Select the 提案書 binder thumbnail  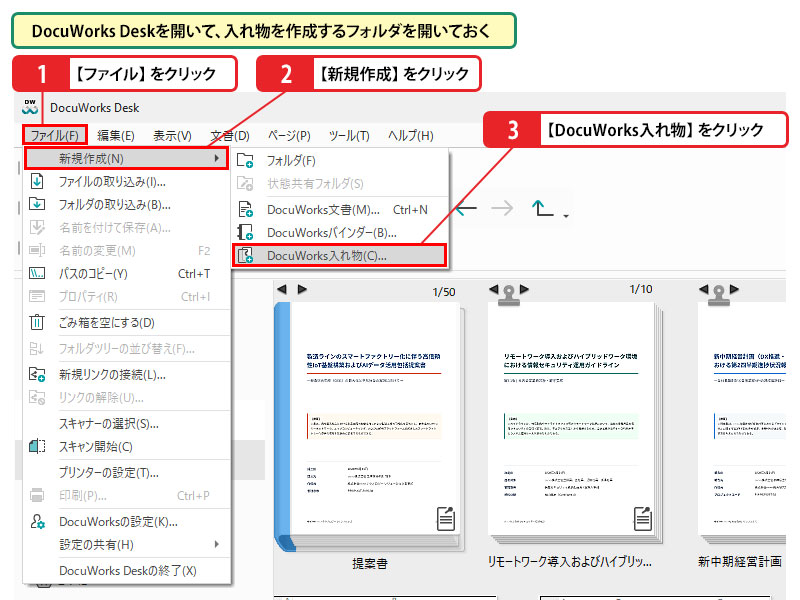point(369,427)
